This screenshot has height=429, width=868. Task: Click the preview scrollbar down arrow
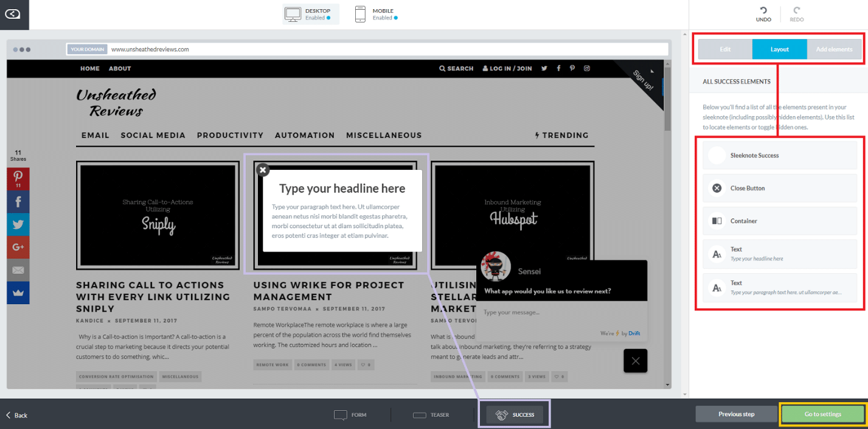pyautogui.click(x=668, y=385)
